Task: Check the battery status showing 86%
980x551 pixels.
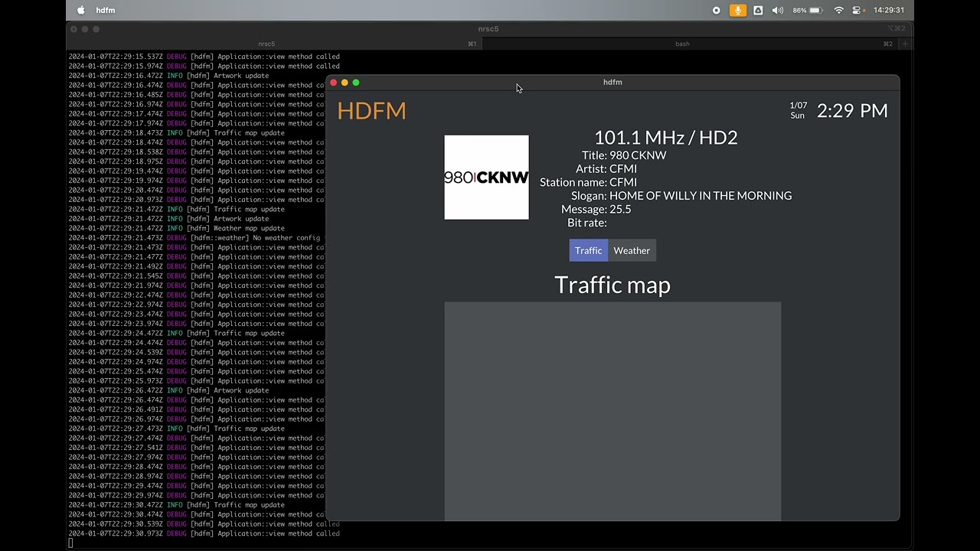Action: (x=808, y=10)
